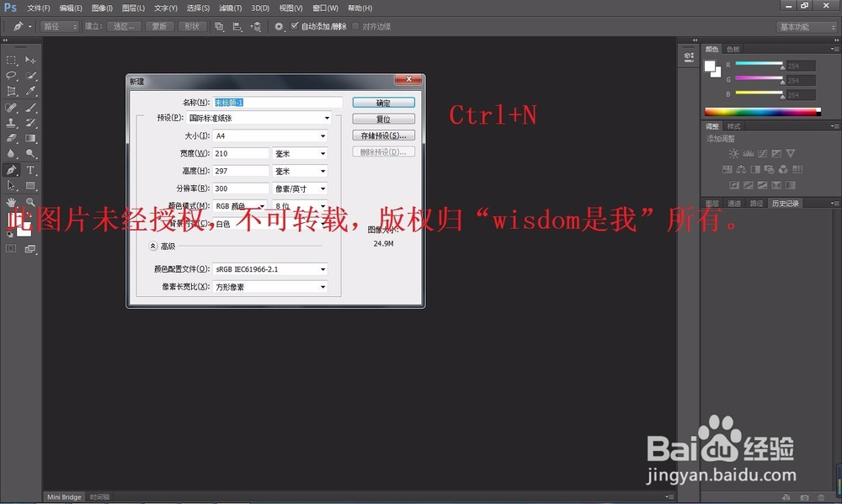Screen dimensions: 842x504
Task: Toggle Quick Mask mode icon
Action: (x=11, y=248)
